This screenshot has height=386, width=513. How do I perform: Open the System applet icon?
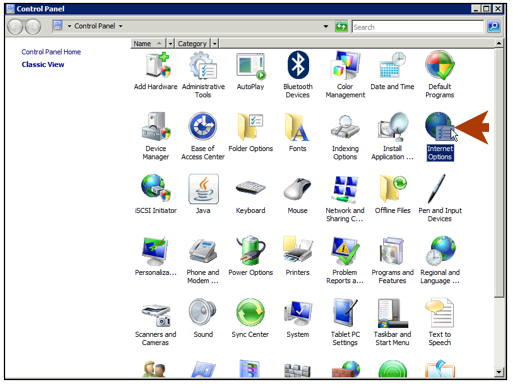click(298, 318)
